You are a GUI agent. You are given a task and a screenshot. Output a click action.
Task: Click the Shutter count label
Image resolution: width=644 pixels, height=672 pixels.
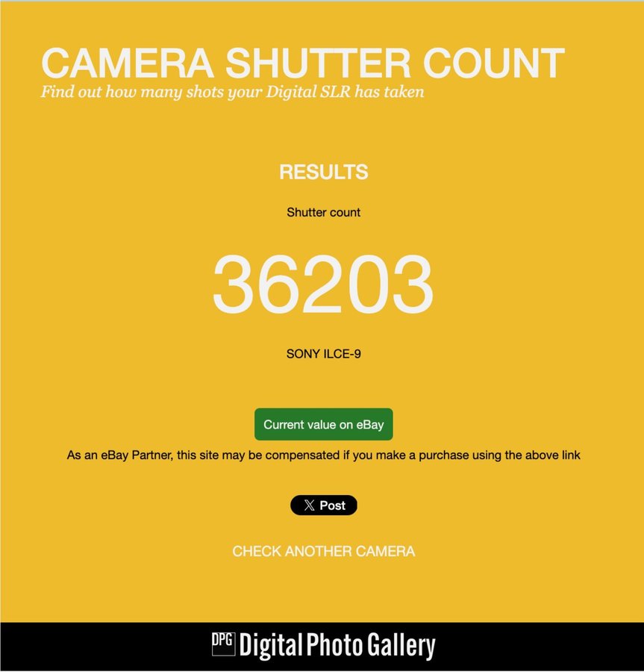[x=323, y=212]
